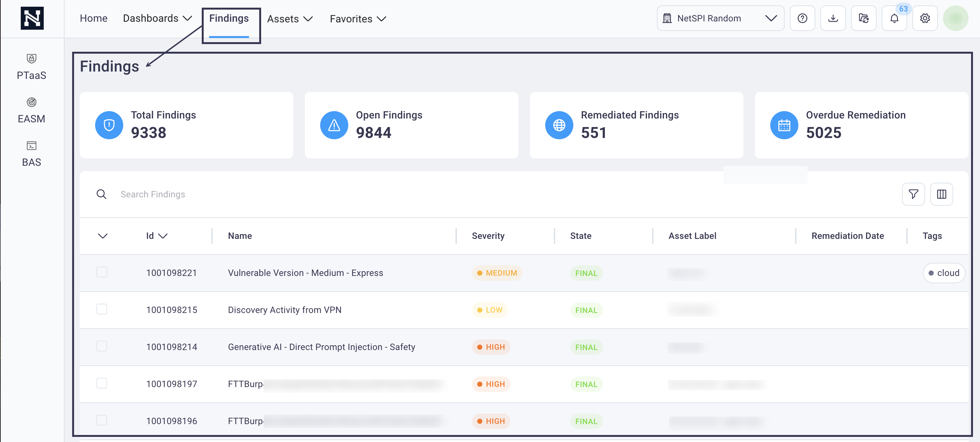Click the Remediated Findings 551 value
The width and height of the screenshot is (980, 442).
pyautogui.click(x=593, y=133)
